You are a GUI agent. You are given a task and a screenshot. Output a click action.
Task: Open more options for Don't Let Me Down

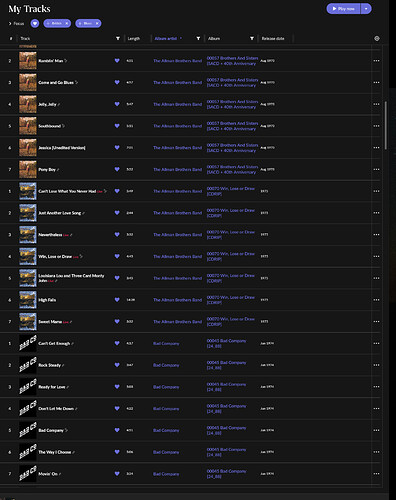click(376, 408)
